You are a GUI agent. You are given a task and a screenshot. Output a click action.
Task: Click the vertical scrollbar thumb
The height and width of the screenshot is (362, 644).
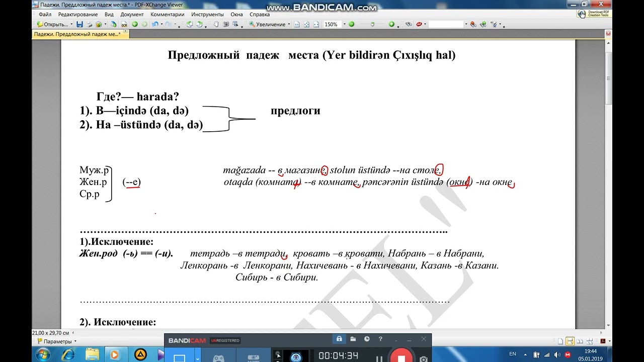608,78
